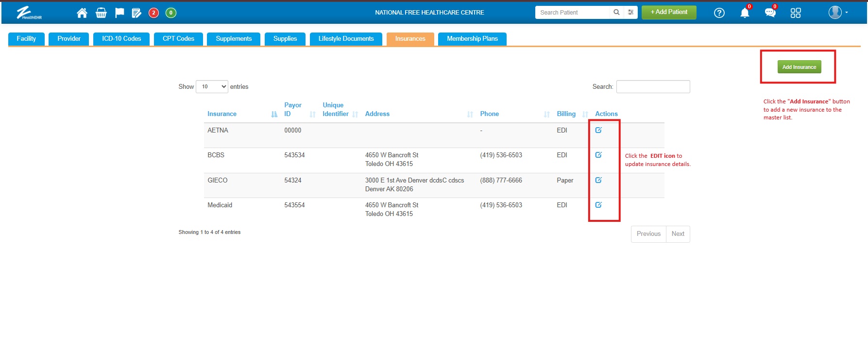This screenshot has width=868, height=349.
Task: Expand the show entries dropdown
Action: click(x=212, y=87)
